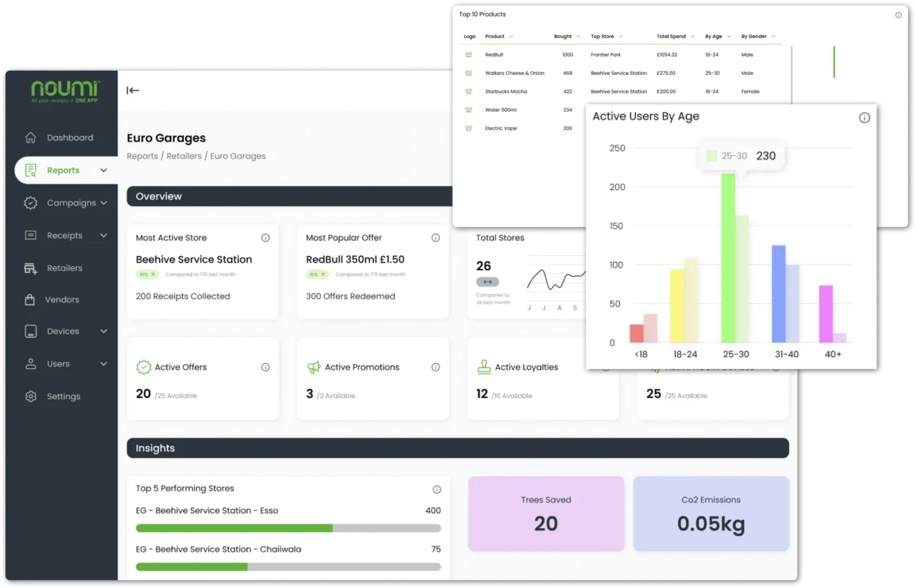Image resolution: width=916 pixels, height=588 pixels.
Task: Open the Product column dropdown
Action: click(x=511, y=36)
